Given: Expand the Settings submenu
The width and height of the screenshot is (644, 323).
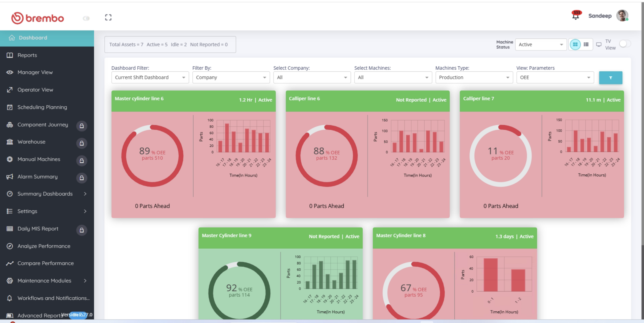Looking at the screenshot, I should coord(85,211).
